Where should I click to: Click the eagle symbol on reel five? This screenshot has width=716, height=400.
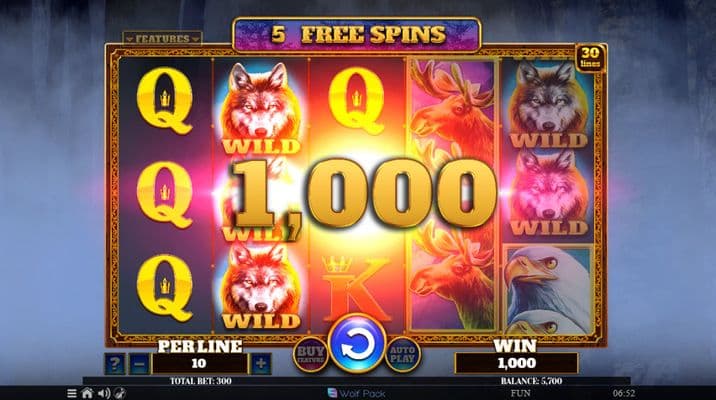549,289
